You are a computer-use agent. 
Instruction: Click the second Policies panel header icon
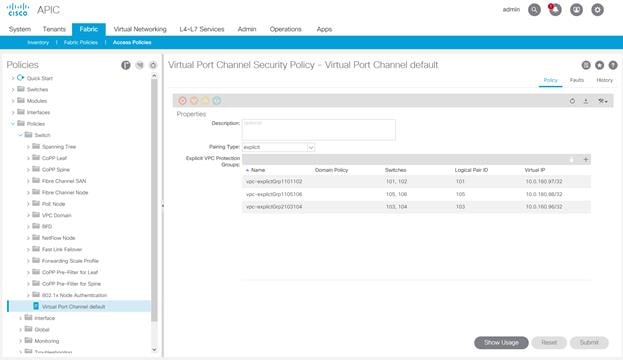[x=139, y=65]
